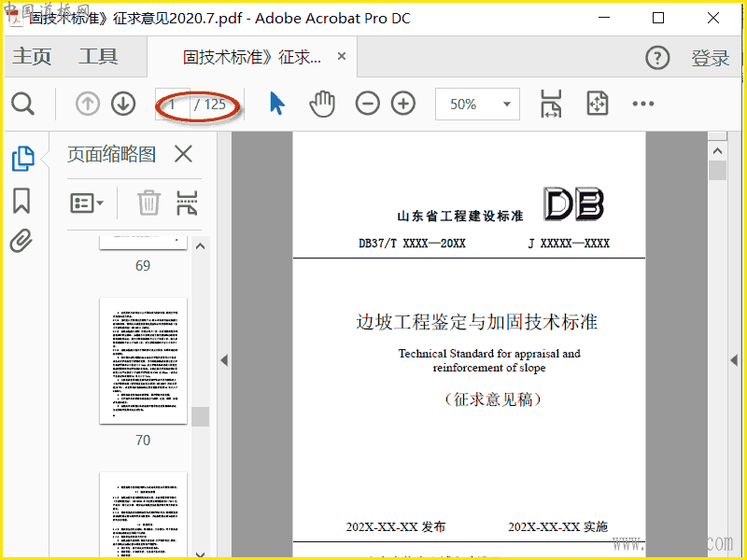Collapse the left navigation pane arrow
The width and height of the screenshot is (747, 560).
coord(224,360)
